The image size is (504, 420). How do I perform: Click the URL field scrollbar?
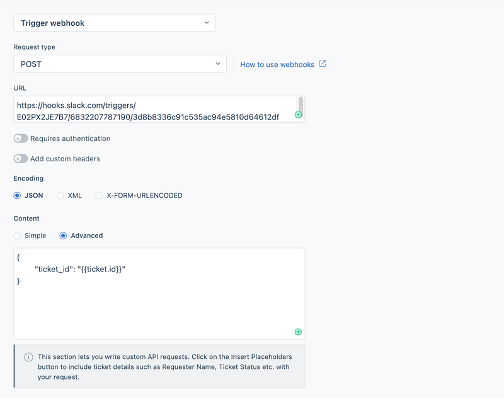pyautogui.click(x=301, y=104)
